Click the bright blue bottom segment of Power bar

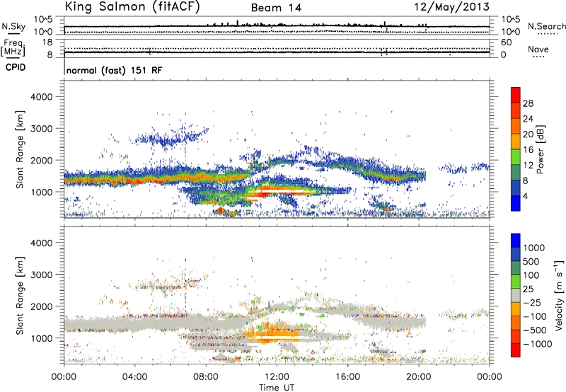[516, 203]
